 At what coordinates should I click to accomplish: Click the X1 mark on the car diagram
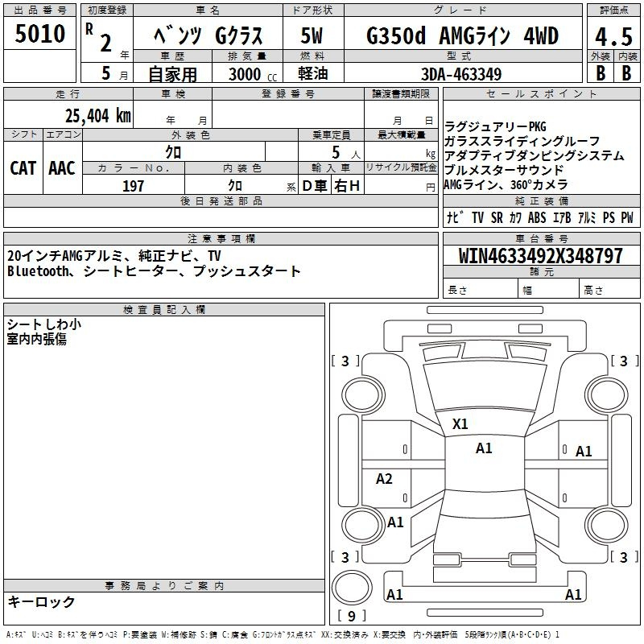point(460,423)
